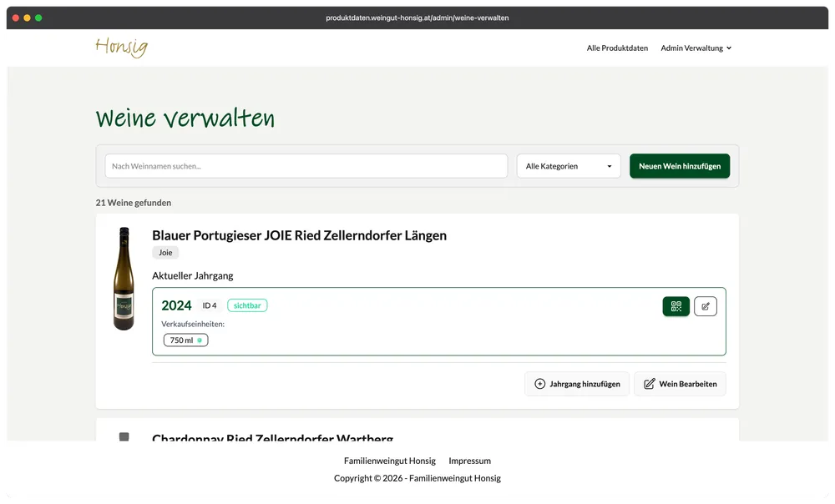Click the Honsig logo

pyautogui.click(x=121, y=48)
